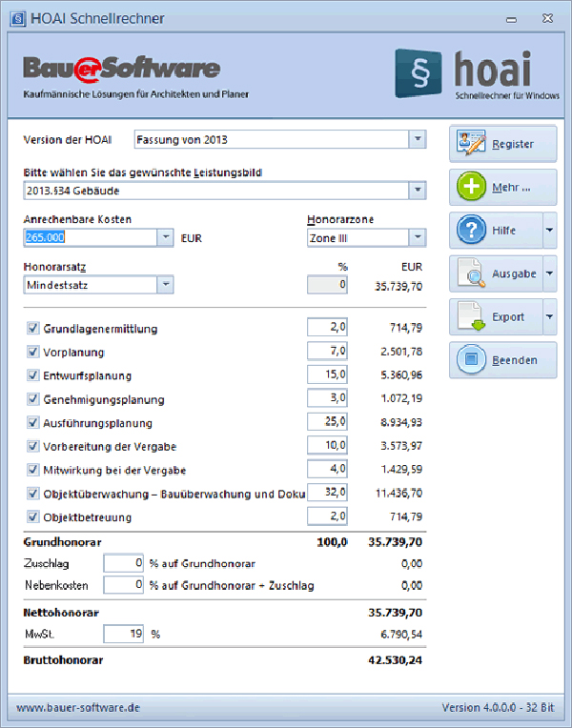Open the Export dropdown arrow menu
Image resolution: width=572 pixels, height=728 pixels.
tap(549, 316)
